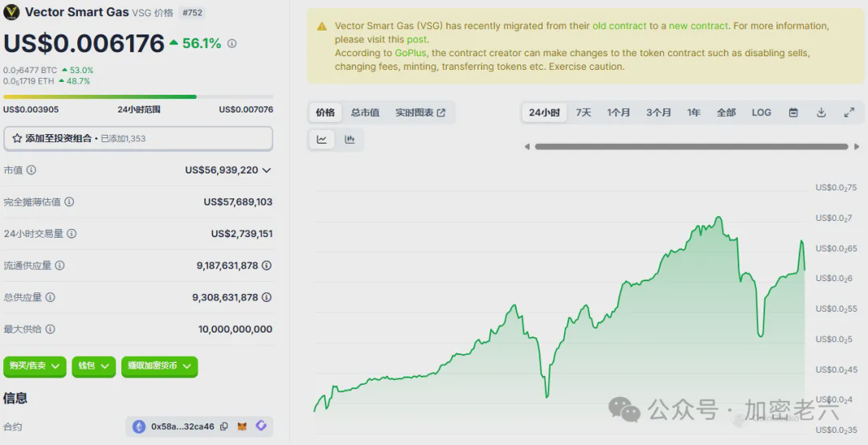Click the US$0.006176 price text
The image size is (868, 445).
tap(84, 43)
